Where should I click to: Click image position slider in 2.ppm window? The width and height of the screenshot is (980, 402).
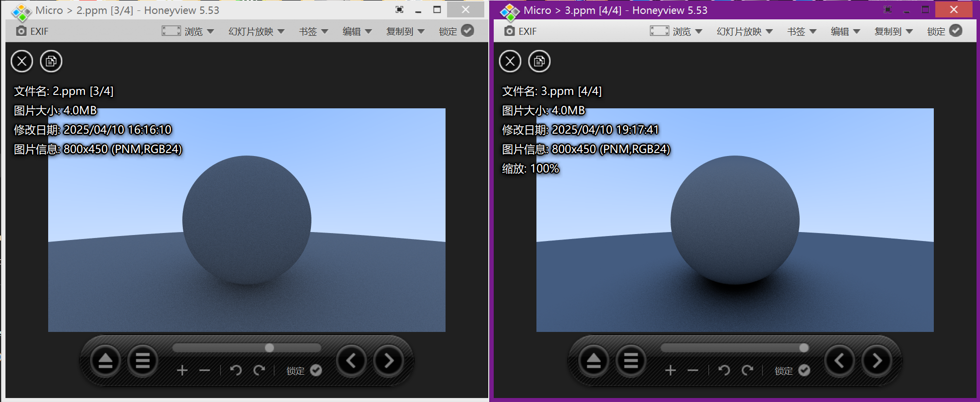(x=247, y=348)
